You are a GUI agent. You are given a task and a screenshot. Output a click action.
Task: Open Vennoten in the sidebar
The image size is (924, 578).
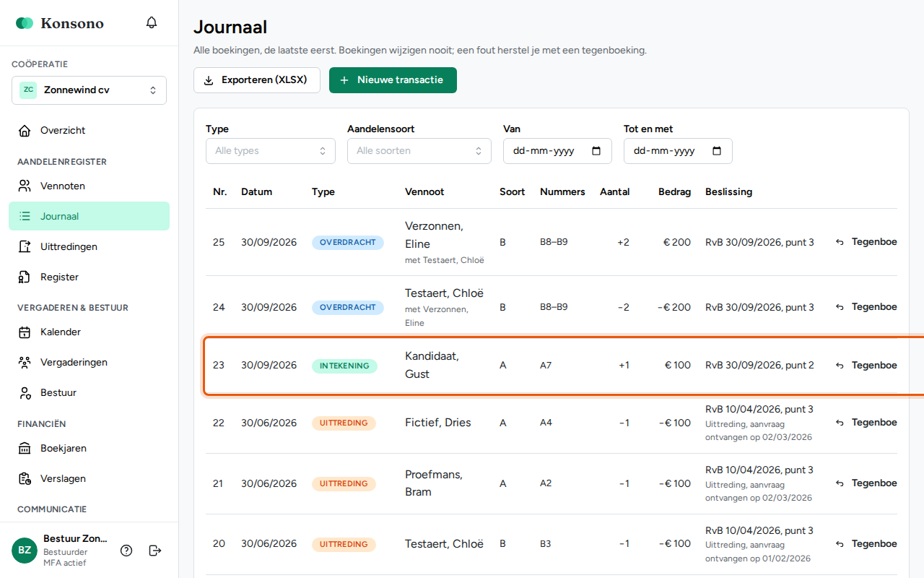[x=89, y=186]
